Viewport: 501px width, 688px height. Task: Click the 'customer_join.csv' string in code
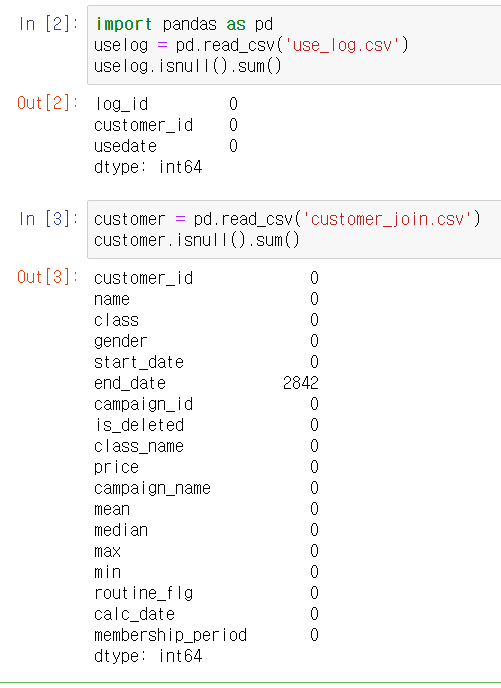388,219
